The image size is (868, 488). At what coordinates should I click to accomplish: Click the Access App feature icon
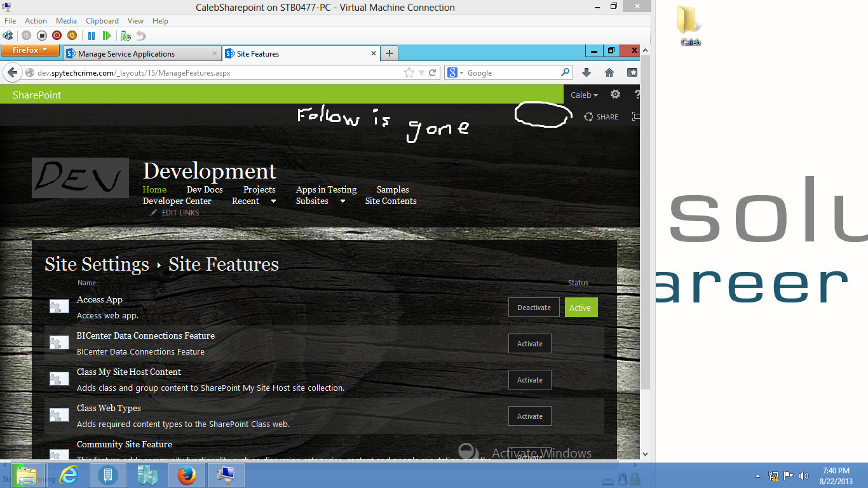[59, 306]
